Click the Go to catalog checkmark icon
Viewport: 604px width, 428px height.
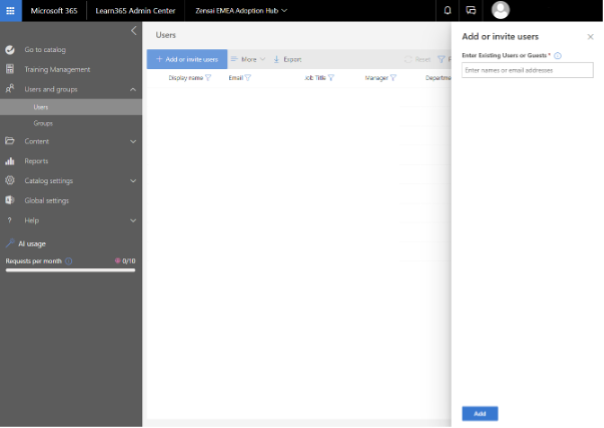click(10, 50)
